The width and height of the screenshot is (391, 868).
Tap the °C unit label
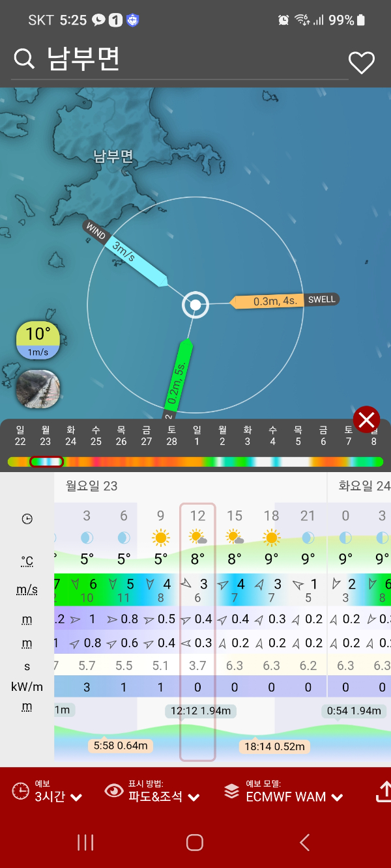27,561
